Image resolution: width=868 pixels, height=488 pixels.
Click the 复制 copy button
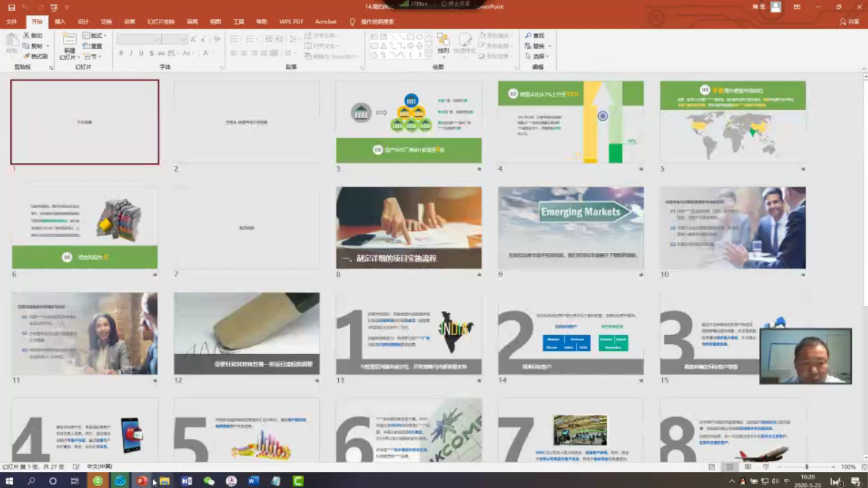click(x=33, y=46)
